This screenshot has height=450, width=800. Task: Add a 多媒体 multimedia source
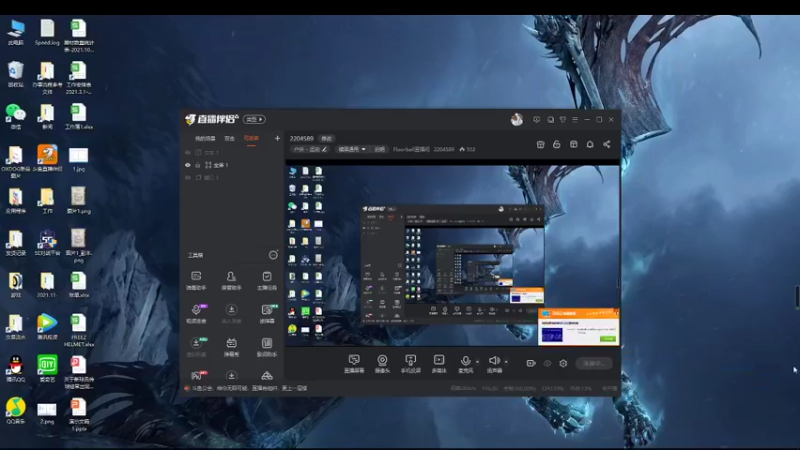(x=439, y=364)
